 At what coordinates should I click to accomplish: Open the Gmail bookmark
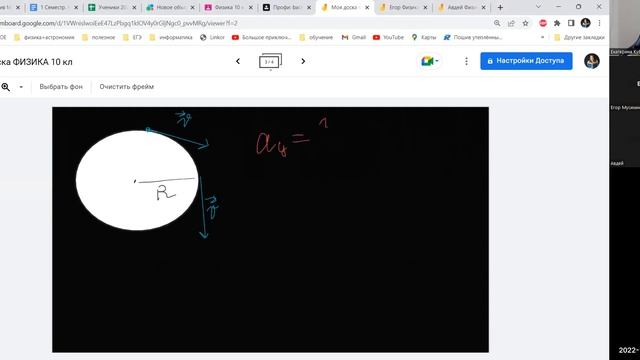353,37
